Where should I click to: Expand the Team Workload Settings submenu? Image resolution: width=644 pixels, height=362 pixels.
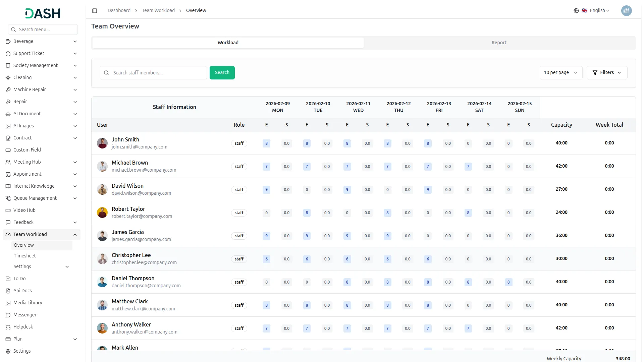[x=42, y=267]
